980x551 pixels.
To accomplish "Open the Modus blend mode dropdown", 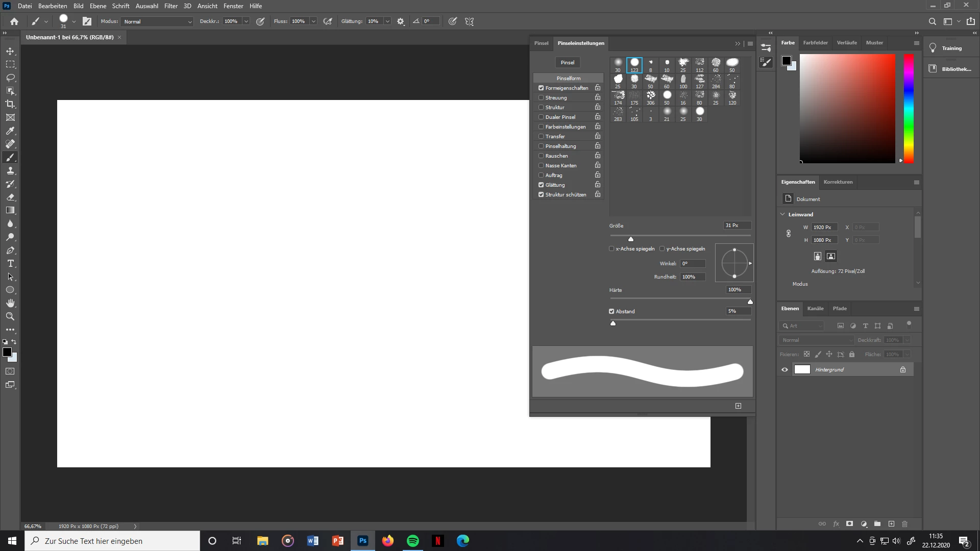I will pyautogui.click(x=157, y=21).
